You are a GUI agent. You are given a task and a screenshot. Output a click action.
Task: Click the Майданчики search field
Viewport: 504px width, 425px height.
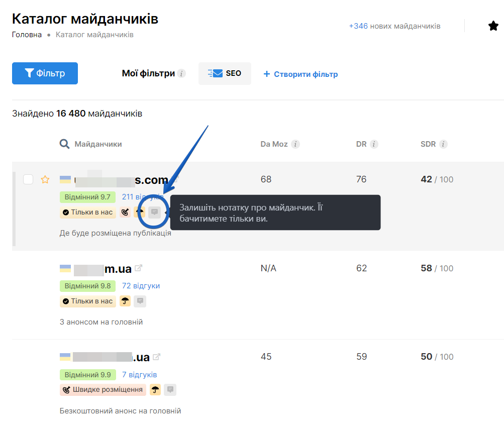point(98,144)
